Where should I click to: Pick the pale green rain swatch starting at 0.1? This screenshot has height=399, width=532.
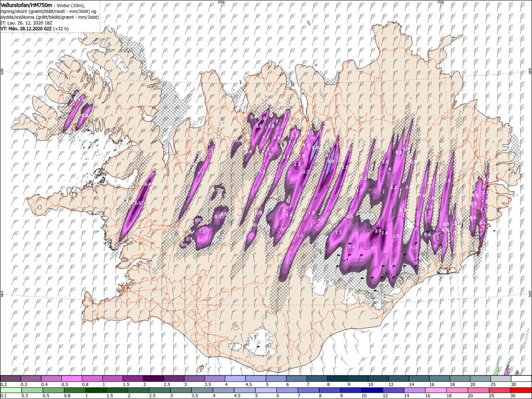[x=11, y=390]
